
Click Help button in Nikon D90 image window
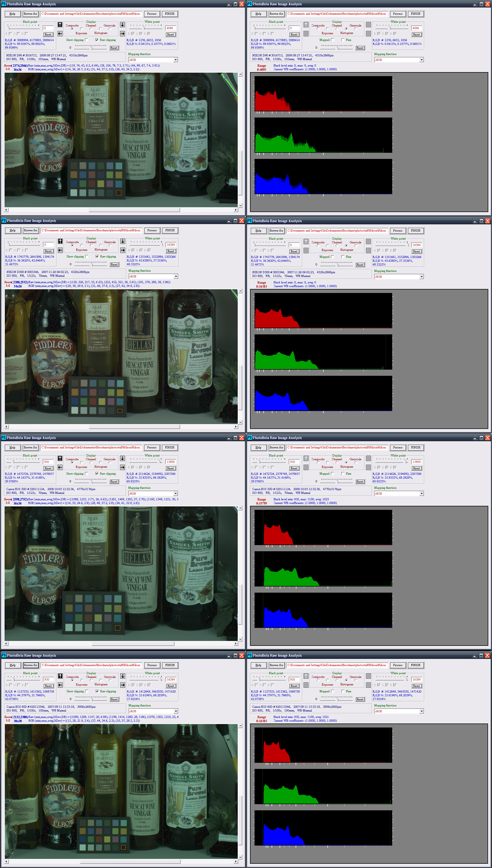pos(13,14)
